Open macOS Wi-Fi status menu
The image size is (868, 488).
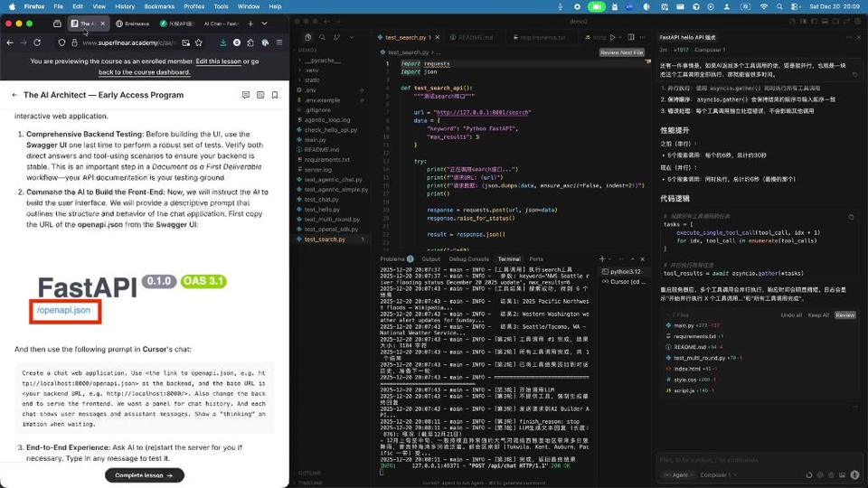(764, 6)
